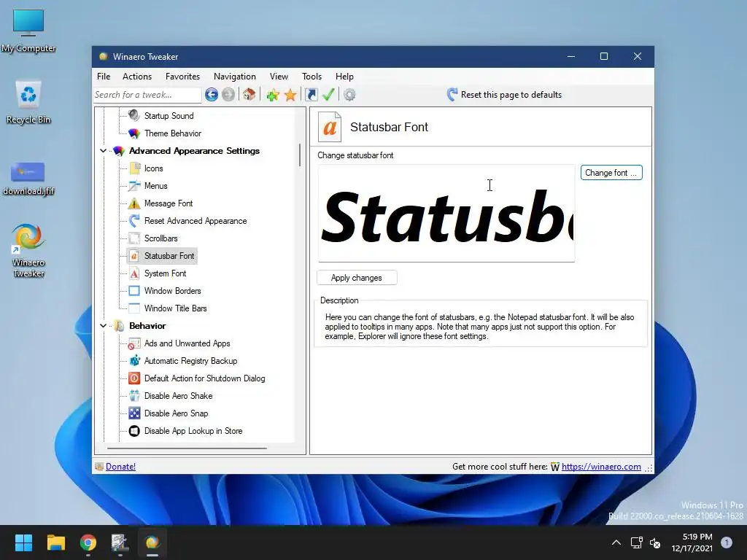Click the tree horizontal scrollbar
747x560 pixels.
[187, 448]
